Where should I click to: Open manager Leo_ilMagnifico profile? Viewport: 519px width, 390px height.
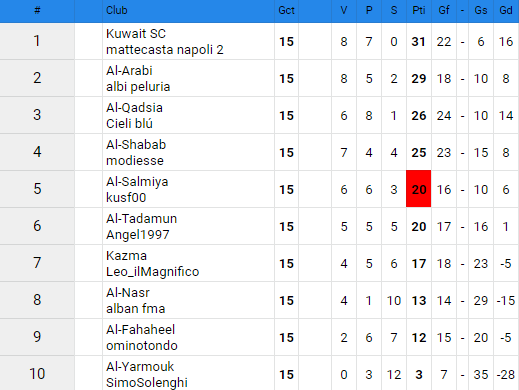[x=152, y=272]
